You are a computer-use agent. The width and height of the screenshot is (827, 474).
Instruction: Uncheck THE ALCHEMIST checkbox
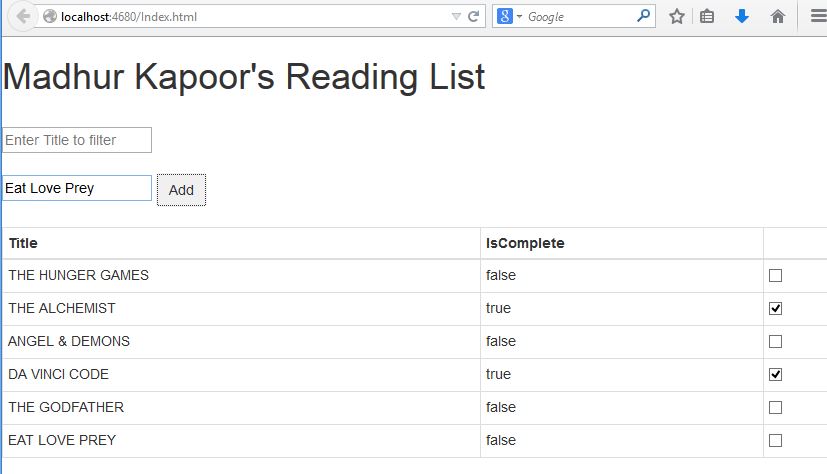775,308
